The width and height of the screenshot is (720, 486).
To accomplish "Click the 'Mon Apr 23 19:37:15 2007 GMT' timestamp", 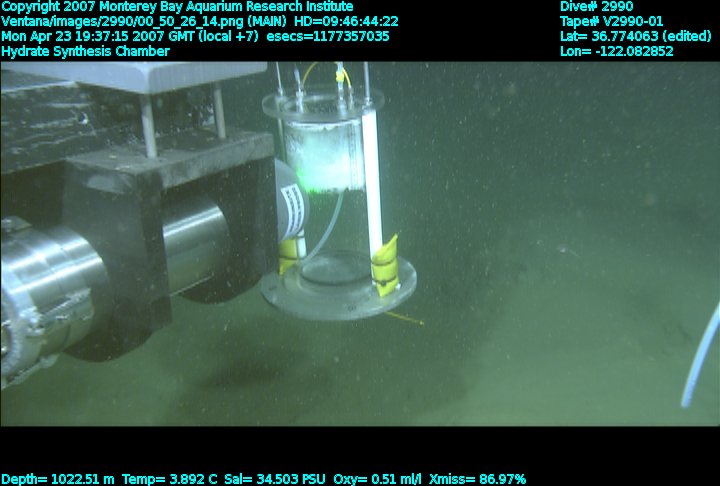I will tap(98, 36).
